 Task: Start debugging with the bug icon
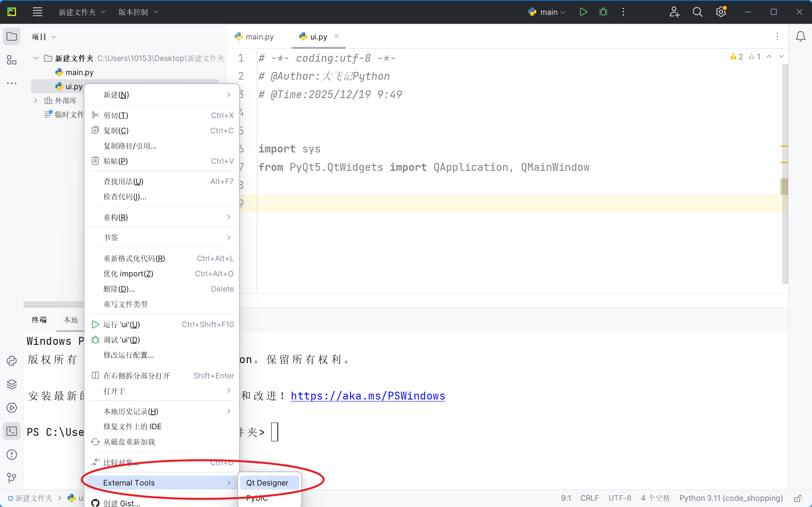coord(603,12)
